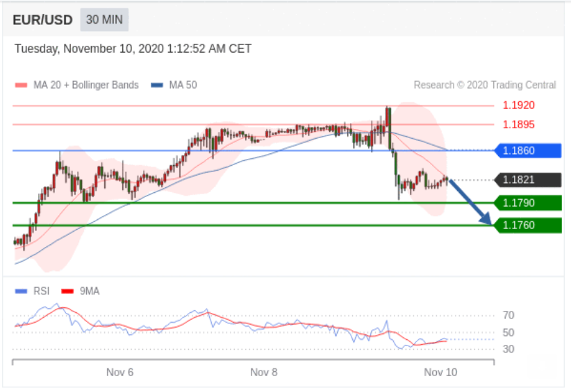Toggle the 9MA legend swatch
571x392 pixels.
pos(67,291)
